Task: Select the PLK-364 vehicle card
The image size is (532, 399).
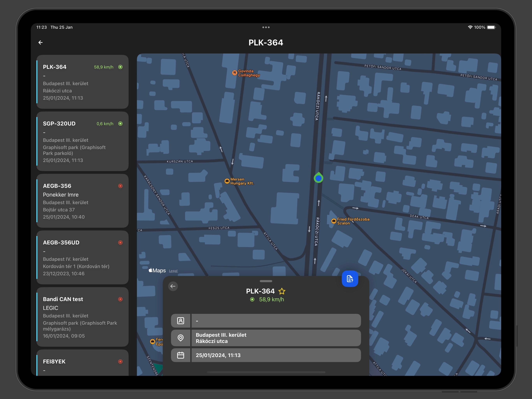Action: 83,82
